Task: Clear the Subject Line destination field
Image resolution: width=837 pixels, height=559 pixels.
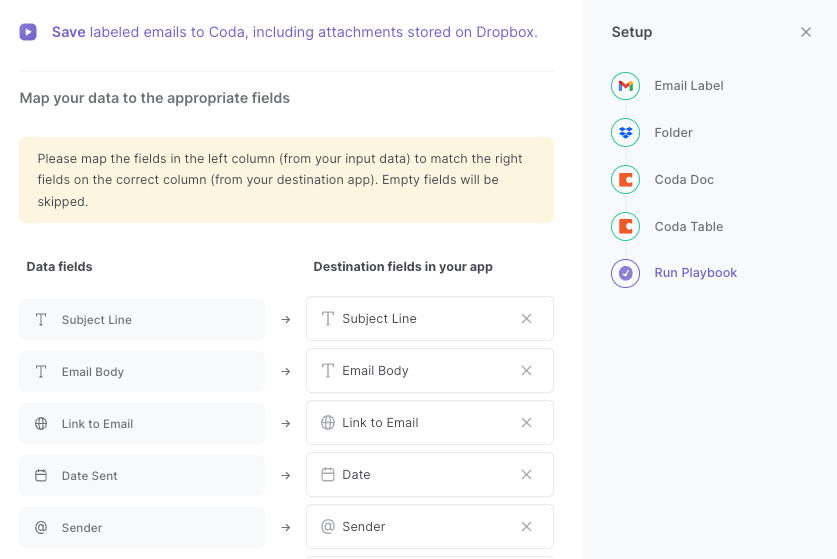Action: tap(526, 319)
